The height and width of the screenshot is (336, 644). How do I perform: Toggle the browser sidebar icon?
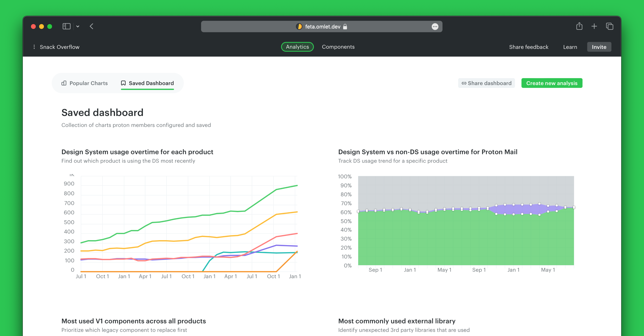[x=66, y=26]
